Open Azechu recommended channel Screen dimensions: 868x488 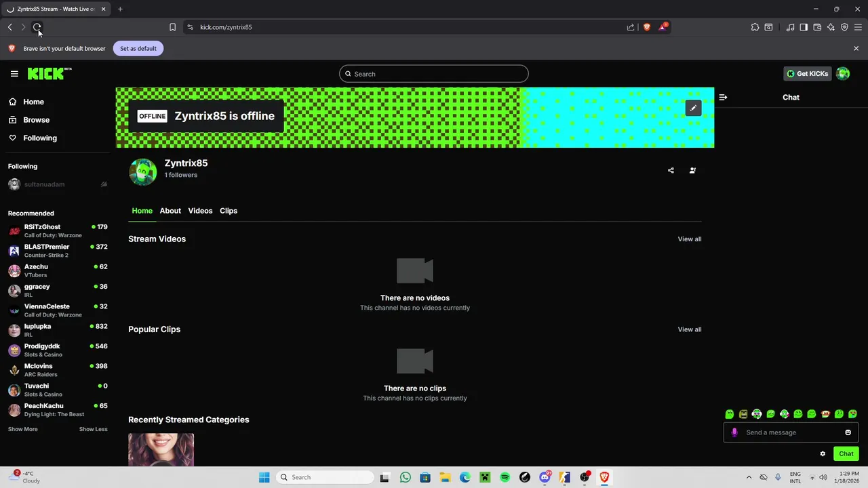click(58, 270)
